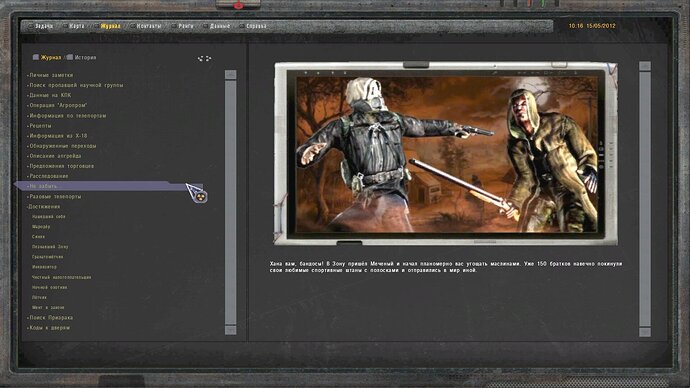Click the small arrows icon above journal list

[205, 58]
